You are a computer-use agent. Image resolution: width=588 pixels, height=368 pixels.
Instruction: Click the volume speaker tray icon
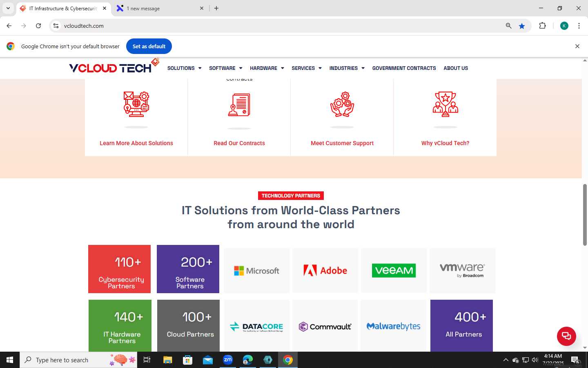[535, 360]
